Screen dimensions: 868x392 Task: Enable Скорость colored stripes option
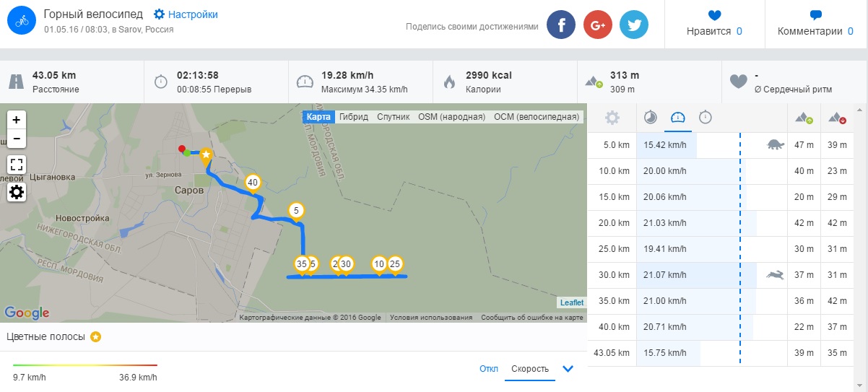[x=529, y=369]
